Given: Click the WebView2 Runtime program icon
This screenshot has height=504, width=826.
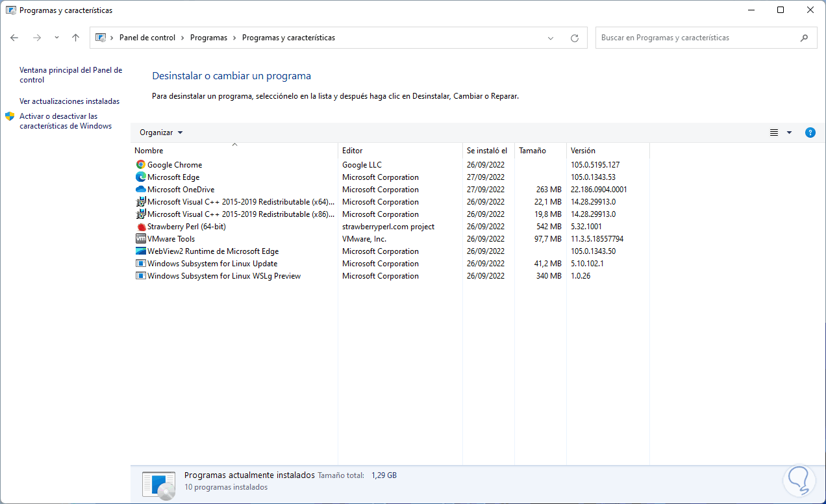Looking at the screenshot, I should 141,251.
